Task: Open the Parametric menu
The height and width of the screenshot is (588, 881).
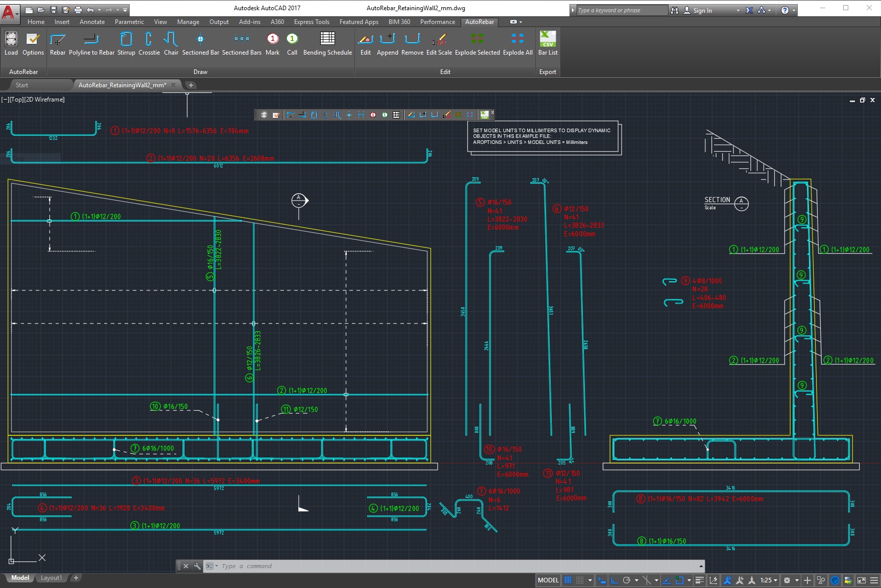Action: tap(129, 22)
